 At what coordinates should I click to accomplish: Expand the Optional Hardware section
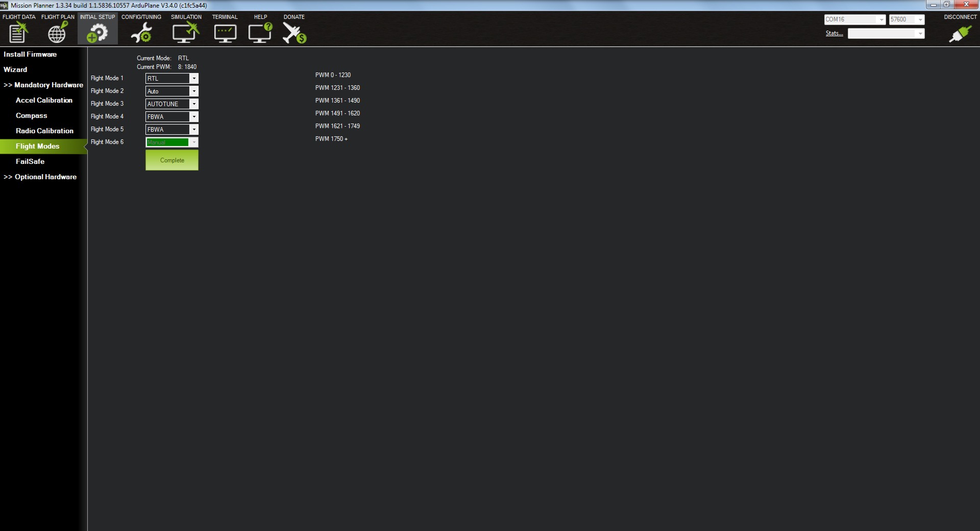pos(40,177)
